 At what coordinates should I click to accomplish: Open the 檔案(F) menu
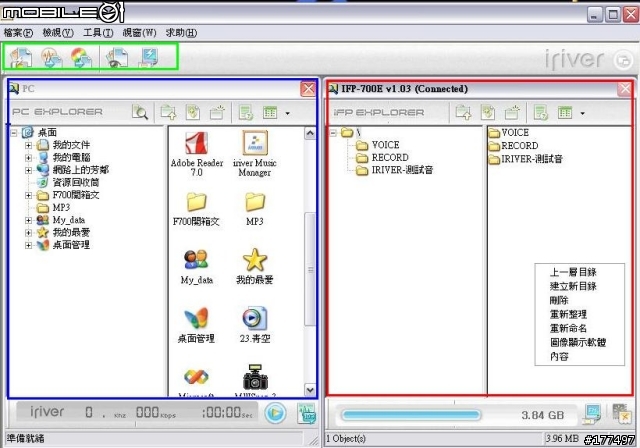coord(18,33)
